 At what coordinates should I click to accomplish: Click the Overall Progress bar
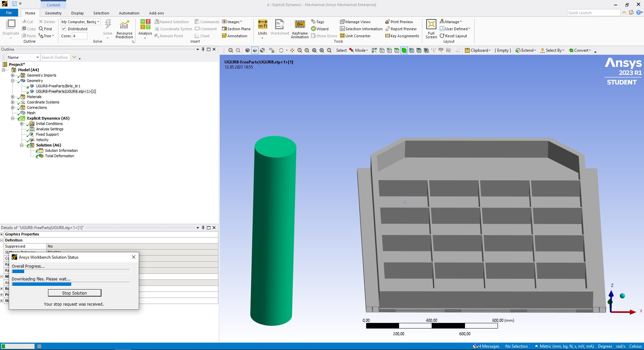[71, 271]
